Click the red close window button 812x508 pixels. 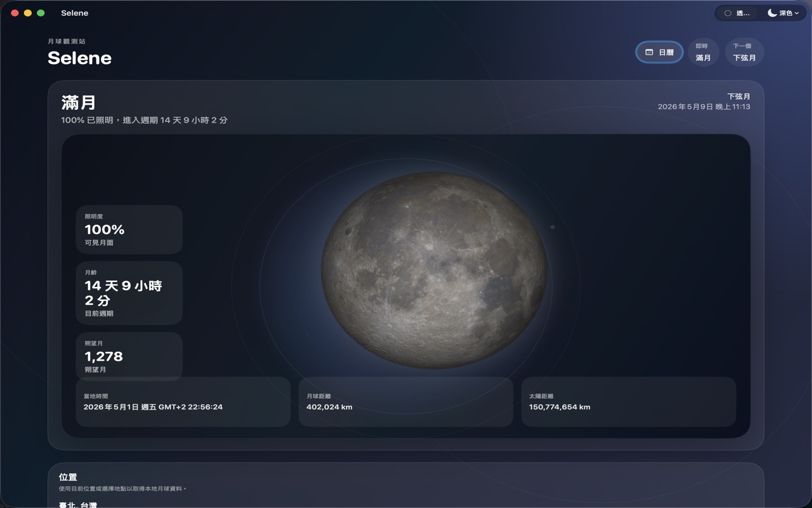(x=15, y=13)
